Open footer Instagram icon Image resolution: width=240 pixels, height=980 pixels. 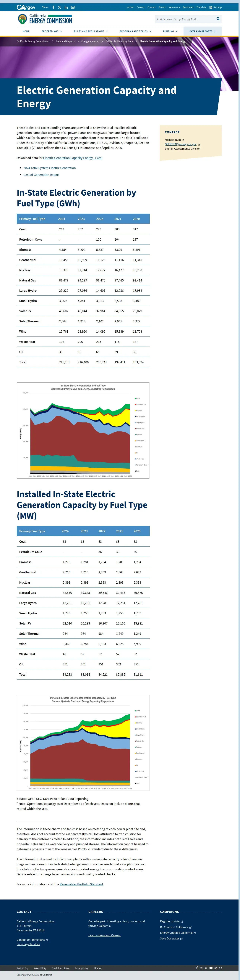(201, 968)
